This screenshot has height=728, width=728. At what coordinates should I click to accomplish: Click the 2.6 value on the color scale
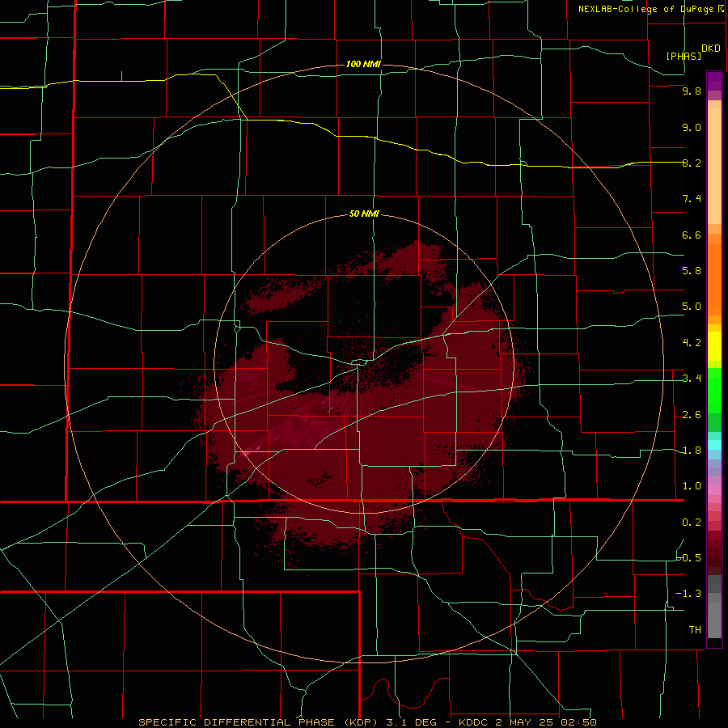[692, 415]
